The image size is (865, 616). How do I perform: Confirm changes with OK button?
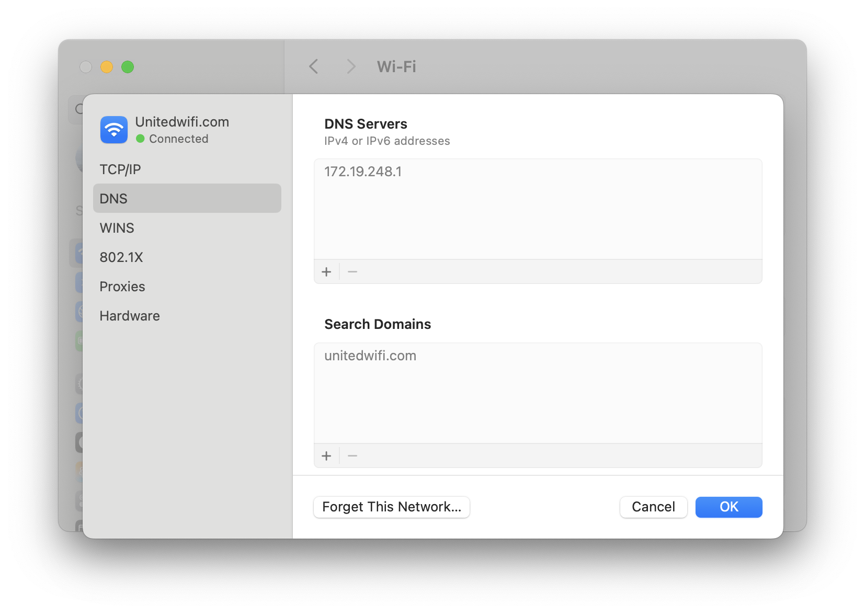729,507
